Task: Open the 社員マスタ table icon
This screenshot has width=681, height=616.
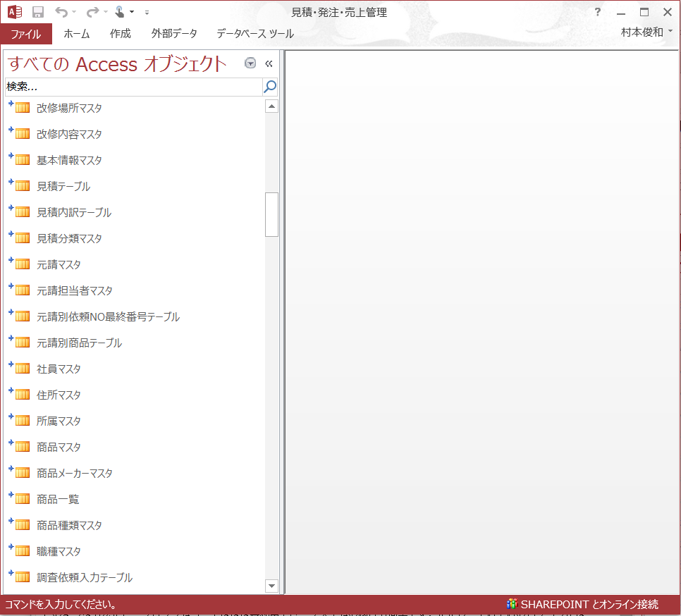Action: pos(22,368)
